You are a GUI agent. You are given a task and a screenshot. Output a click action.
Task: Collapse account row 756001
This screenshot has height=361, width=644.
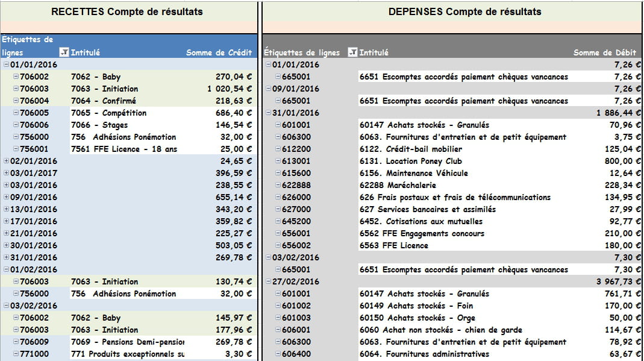pyautogui.click(x=16, y=149)
